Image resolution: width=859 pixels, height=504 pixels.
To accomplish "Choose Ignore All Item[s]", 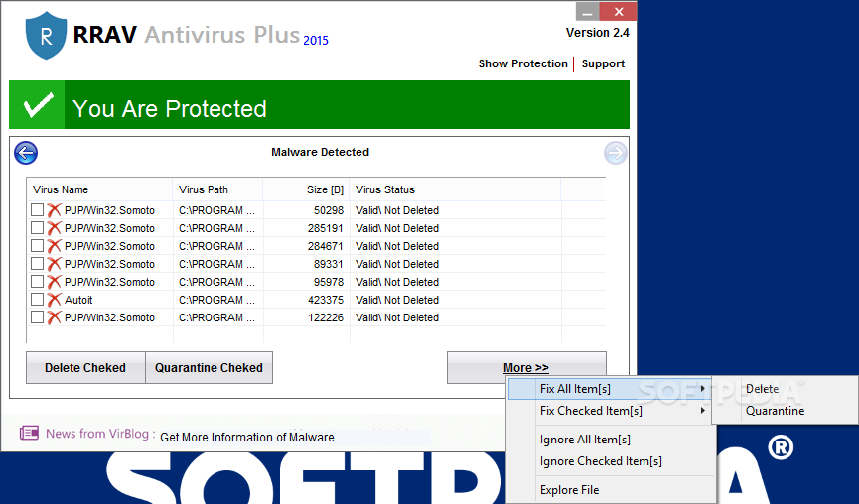I will [x=610, y=440].
